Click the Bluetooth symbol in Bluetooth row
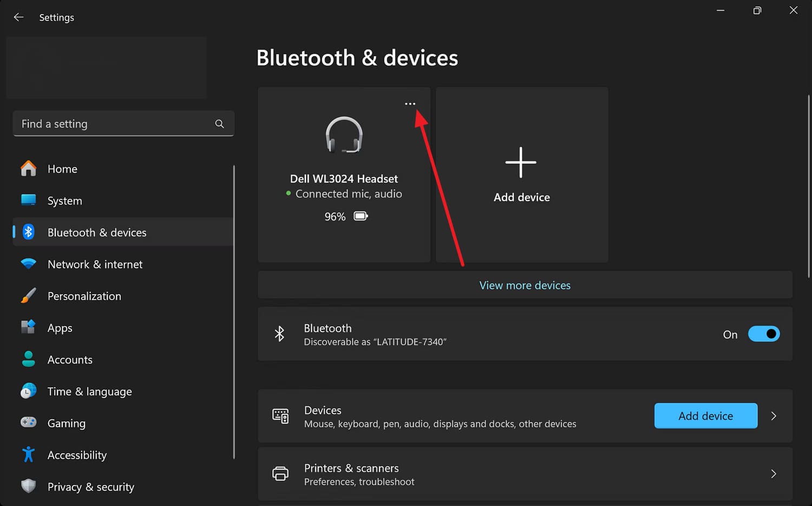812x506 pixels. [x=279, y=334]
